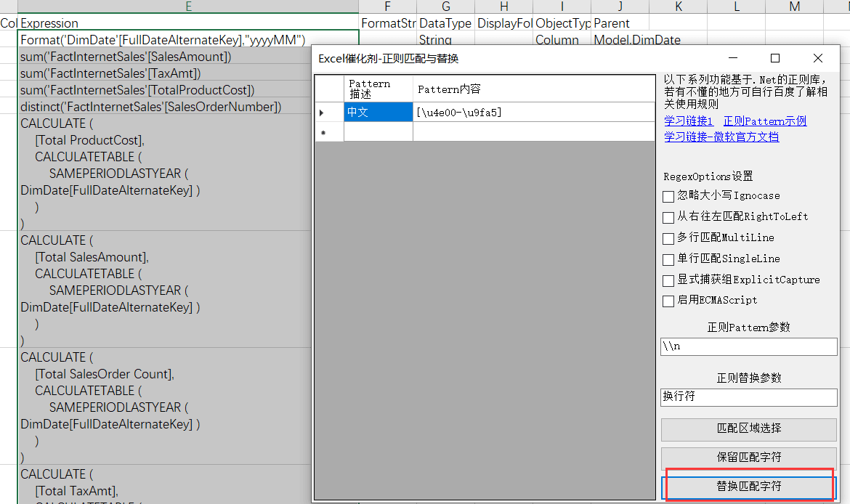Focus the 正则Pattern参数 input box

point(748,346)
